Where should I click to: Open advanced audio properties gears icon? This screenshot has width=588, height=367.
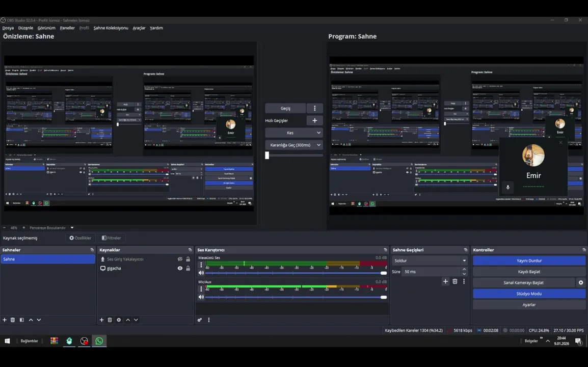tap(200, 320)
